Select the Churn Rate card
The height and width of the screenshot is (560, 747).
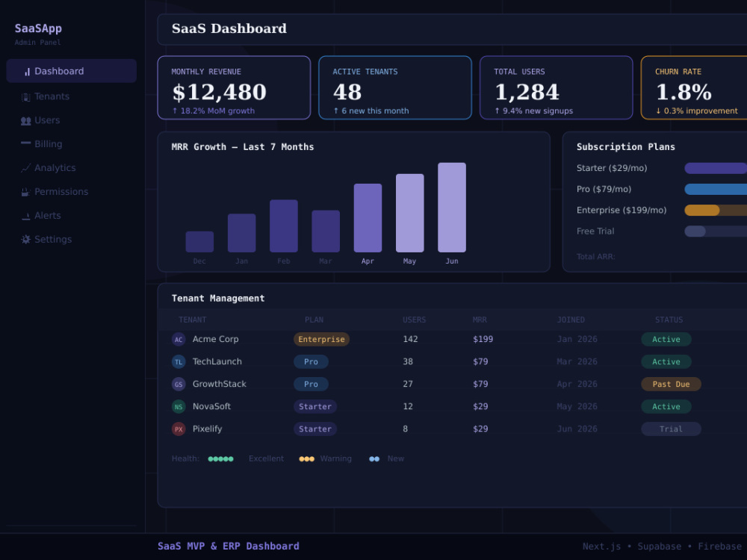pos(694,87)
